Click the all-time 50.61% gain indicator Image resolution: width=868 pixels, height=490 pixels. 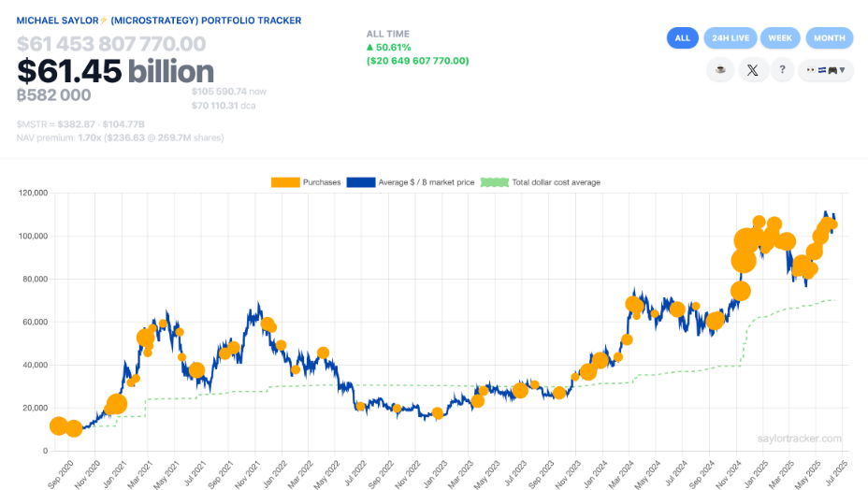tap(389, 47)
